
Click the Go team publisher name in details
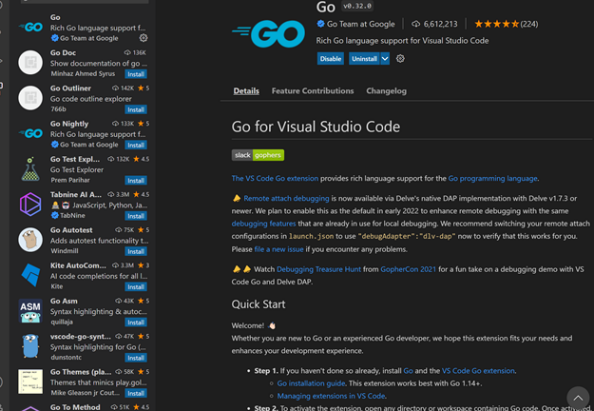[361, 24]
